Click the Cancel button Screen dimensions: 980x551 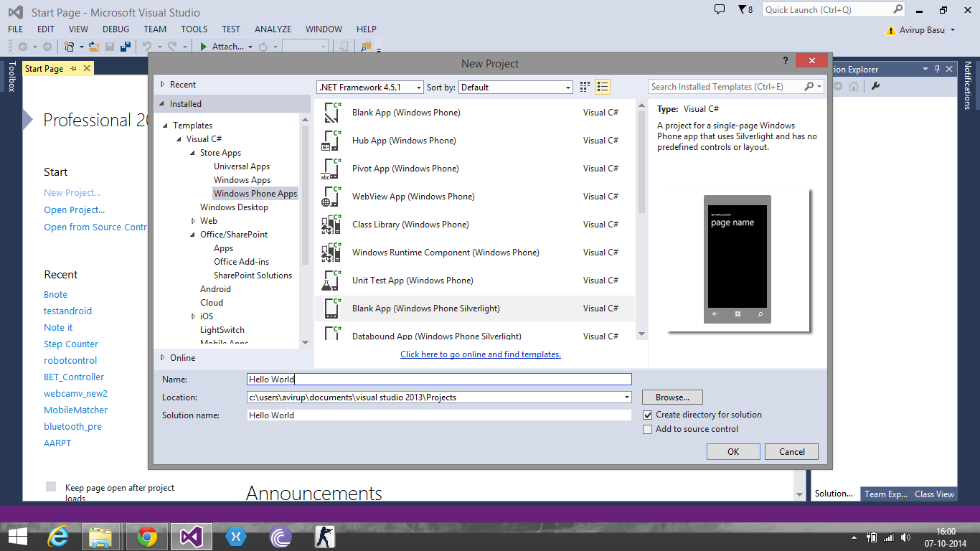(792, 452)
